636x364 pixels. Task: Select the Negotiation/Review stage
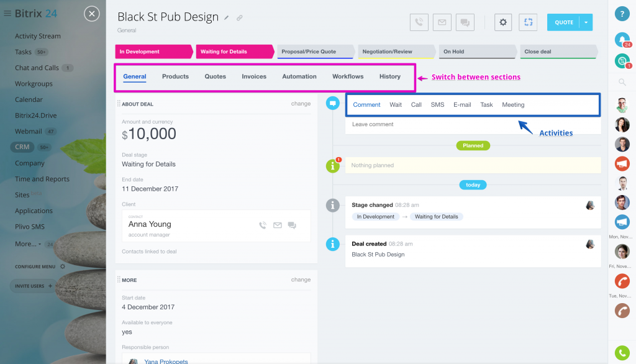coord(397,52)
